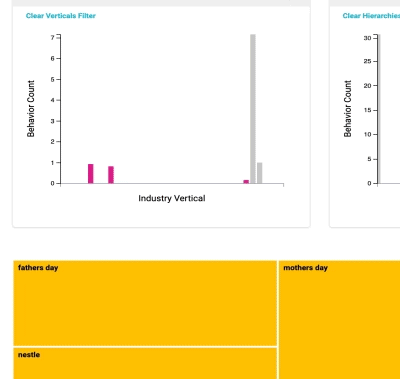Viewport: 400px width, 379px height.
Task: Open the fathers day treemap tile
Action: [145, 303]
